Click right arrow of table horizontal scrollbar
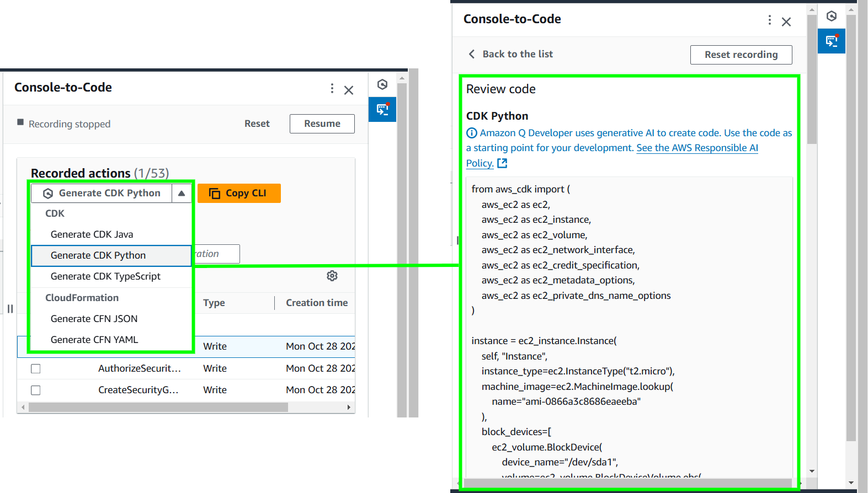The image size is (868, 493). [349, 407]
